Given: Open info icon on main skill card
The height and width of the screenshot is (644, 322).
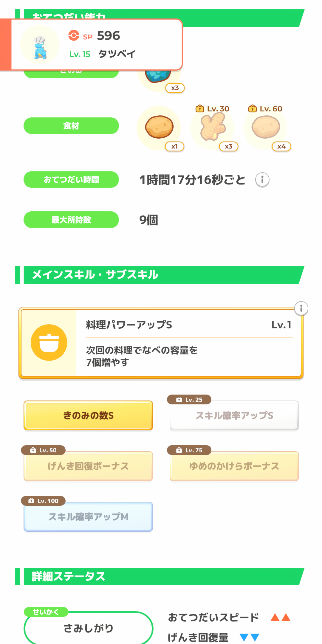Looking at the screenshot, I should click(301, 308).
